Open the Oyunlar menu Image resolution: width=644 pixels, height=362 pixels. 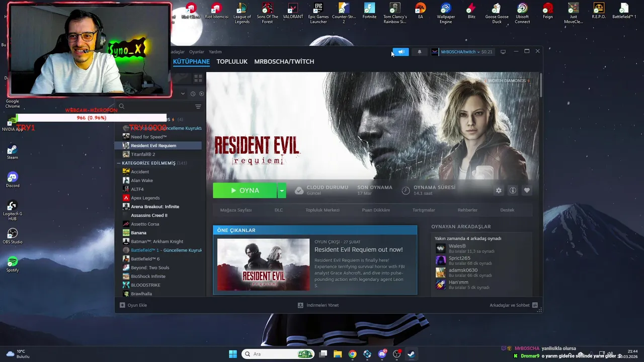[197, 52]
